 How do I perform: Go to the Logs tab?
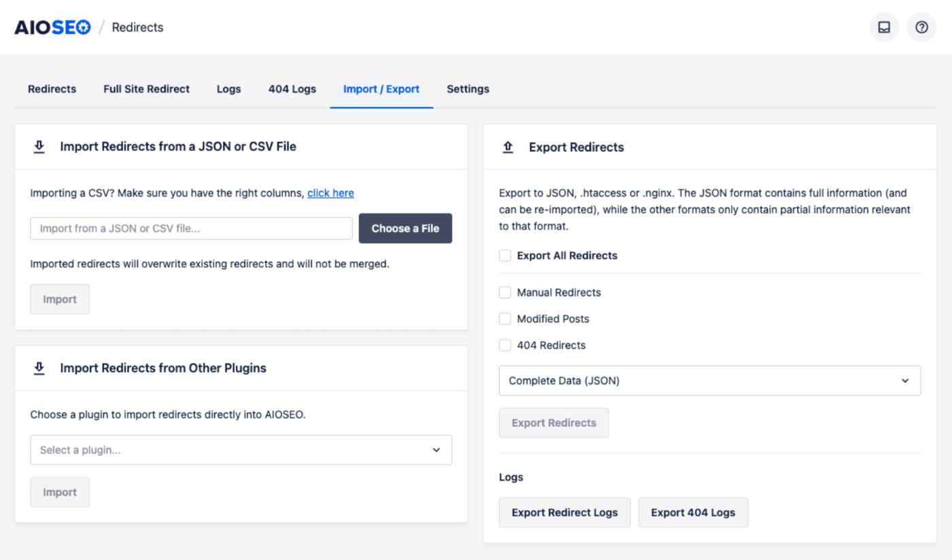coord(228,89)
